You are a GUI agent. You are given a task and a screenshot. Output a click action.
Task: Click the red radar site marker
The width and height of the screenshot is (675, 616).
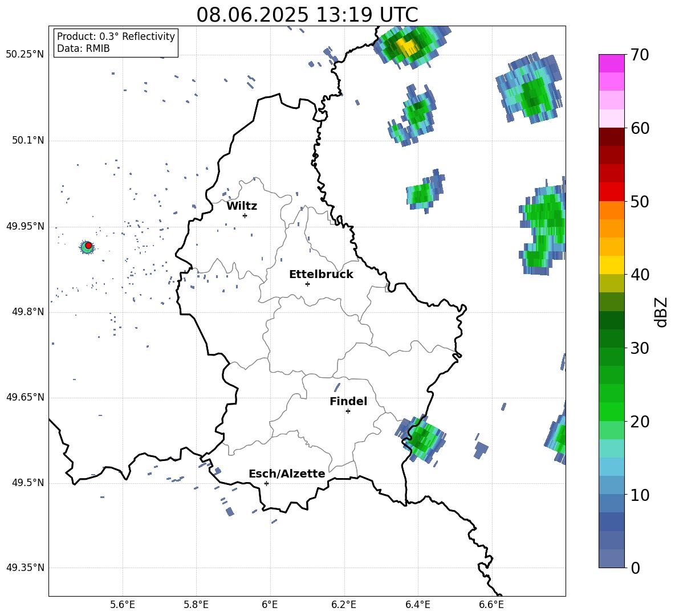tap(88, 246)
